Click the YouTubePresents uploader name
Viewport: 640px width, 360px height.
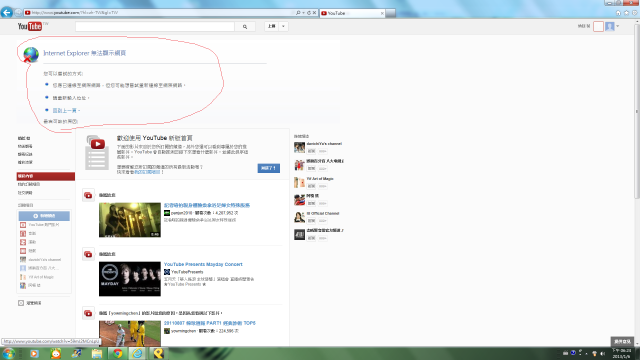[187, 272]
